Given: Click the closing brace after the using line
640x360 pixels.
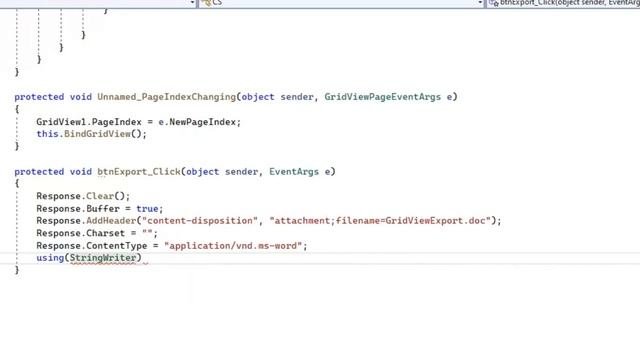Looking at the screenshot, I should click(17, 270).
